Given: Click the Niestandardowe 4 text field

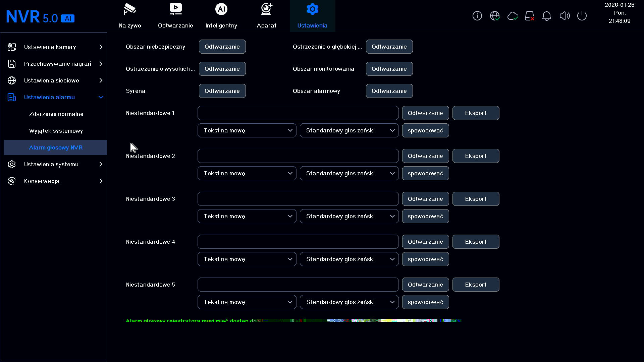Looking at the screenshot, I should point(298,242).
